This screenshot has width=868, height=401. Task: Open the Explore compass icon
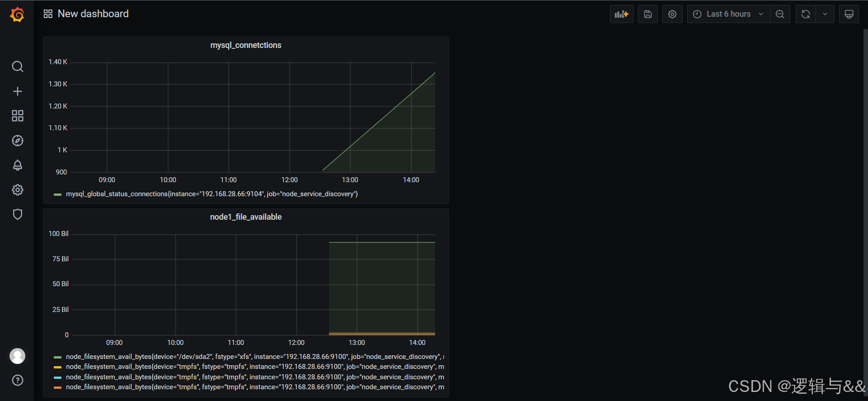[x=17, y=141]
